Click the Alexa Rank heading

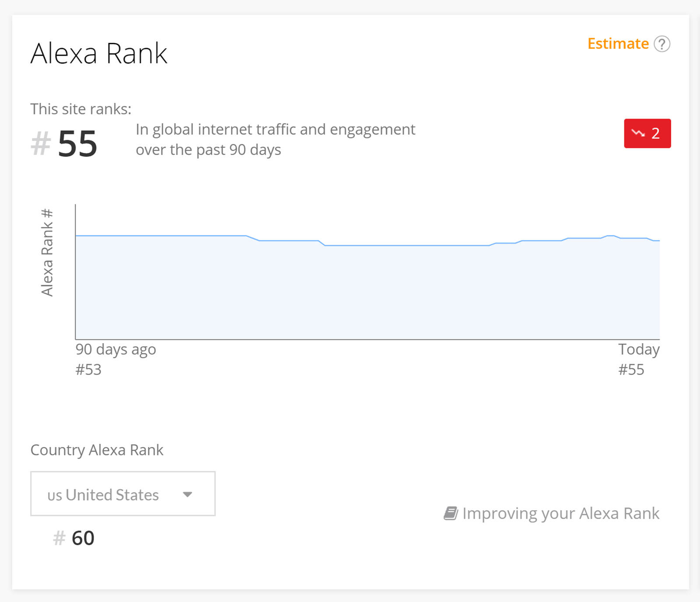99,54
